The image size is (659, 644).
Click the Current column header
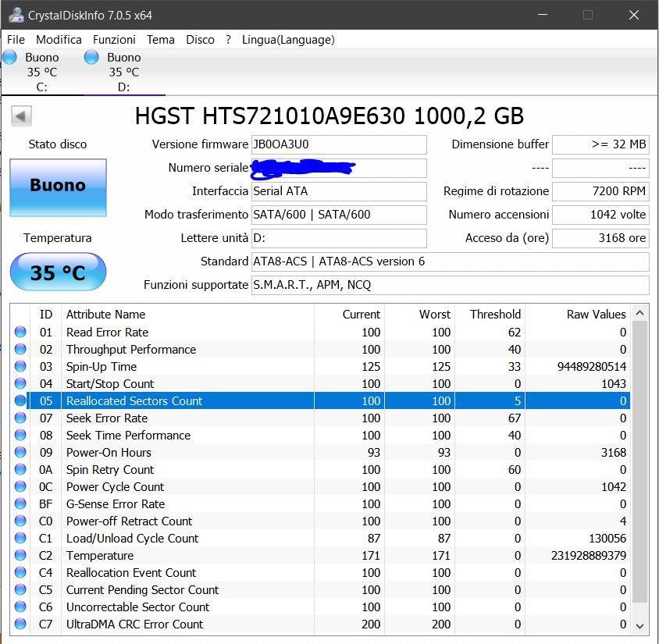coord(349,315)
